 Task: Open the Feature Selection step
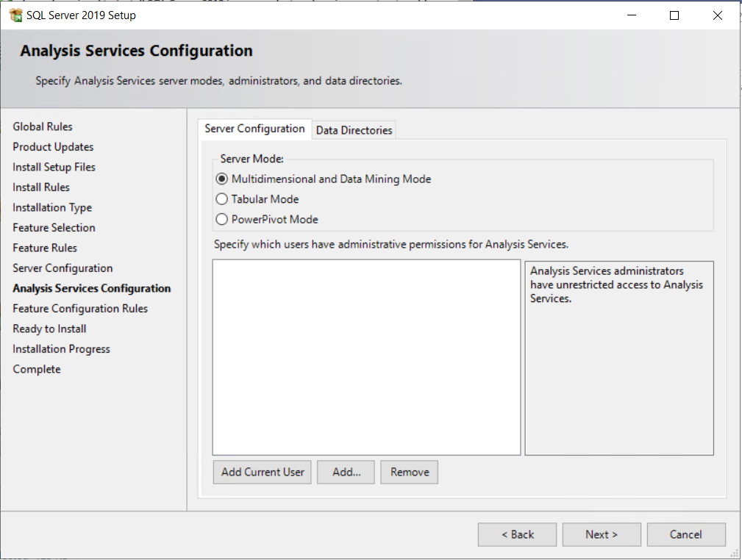pos(54,227)
